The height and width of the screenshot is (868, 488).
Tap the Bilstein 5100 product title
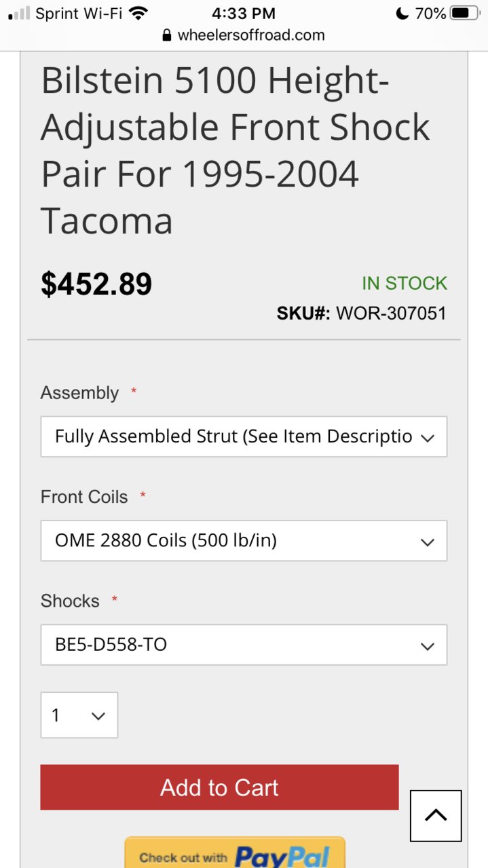(x=236, y=151)
